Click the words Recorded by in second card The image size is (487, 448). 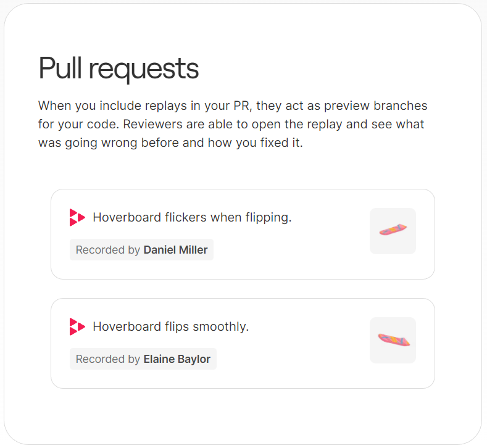(x=108, y=359)
